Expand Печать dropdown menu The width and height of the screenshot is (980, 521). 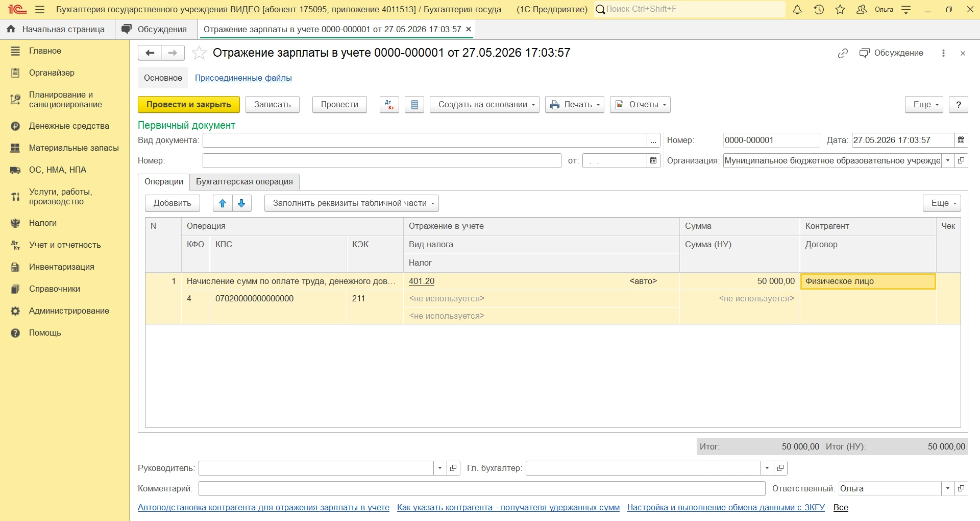[x=575, y=105]
